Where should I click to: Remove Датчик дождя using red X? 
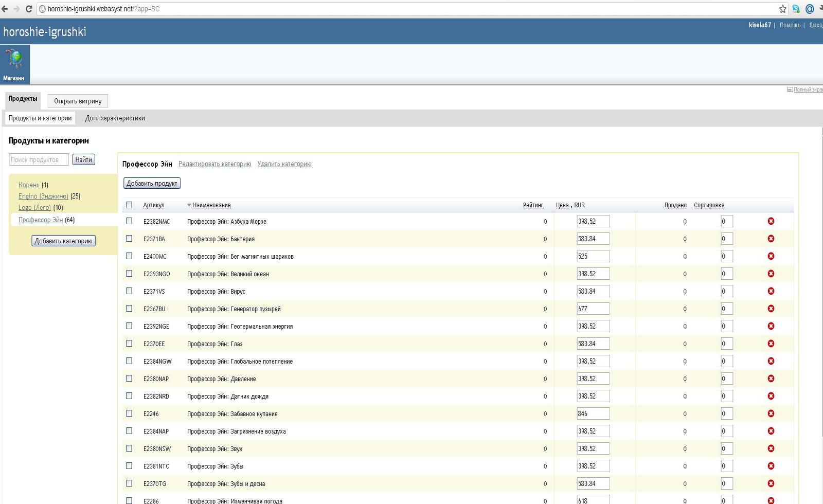tap(771, 396)
